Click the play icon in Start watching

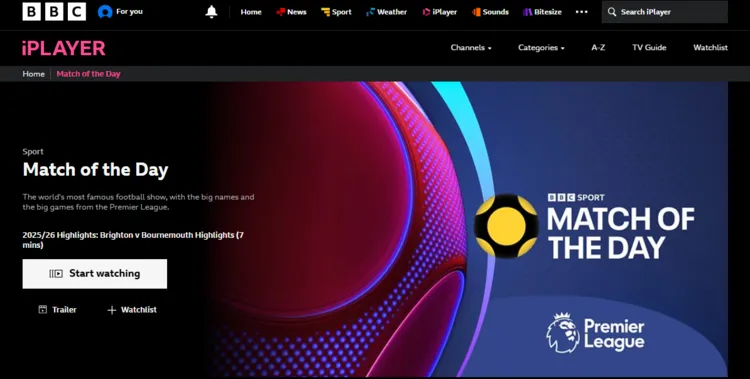(56, 274)
